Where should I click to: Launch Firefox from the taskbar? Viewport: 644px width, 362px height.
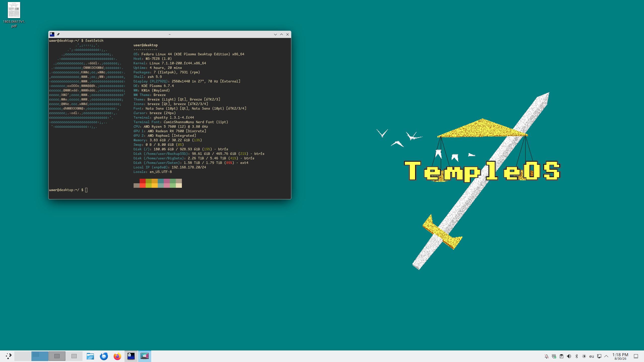click(x=117, y=356)
